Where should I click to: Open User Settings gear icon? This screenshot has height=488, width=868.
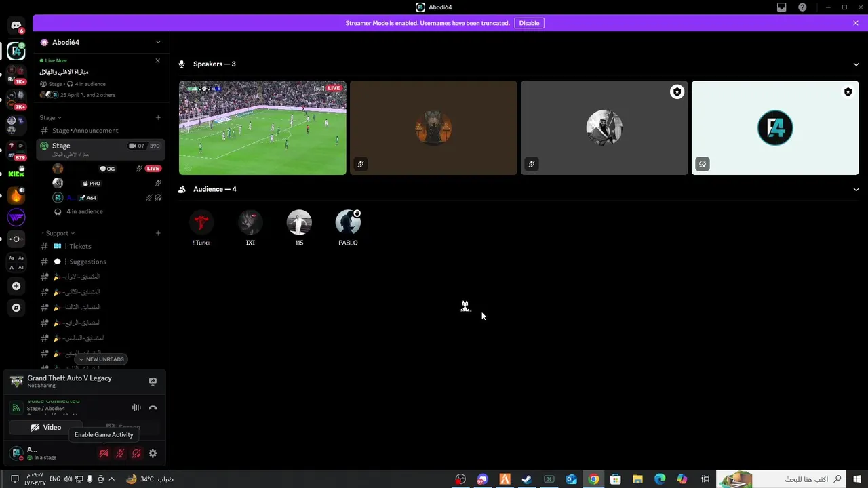153,453
